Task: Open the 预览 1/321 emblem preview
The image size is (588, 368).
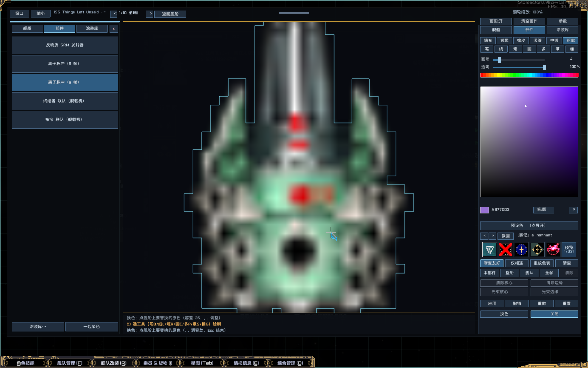Action: pyautogui.click(x=569, y=250)
